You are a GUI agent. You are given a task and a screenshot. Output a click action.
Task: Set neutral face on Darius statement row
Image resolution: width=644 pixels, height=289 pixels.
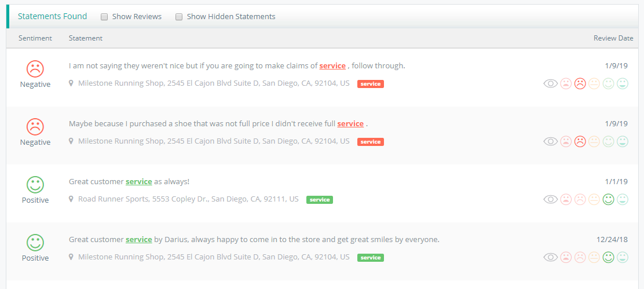tap(594, 257)
